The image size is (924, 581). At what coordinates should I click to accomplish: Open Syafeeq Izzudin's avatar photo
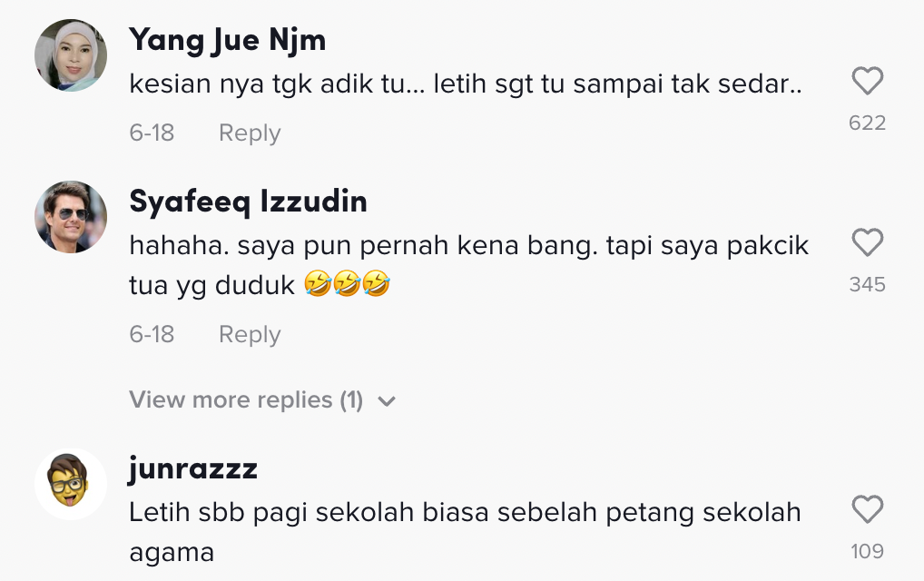coord(71,217)
